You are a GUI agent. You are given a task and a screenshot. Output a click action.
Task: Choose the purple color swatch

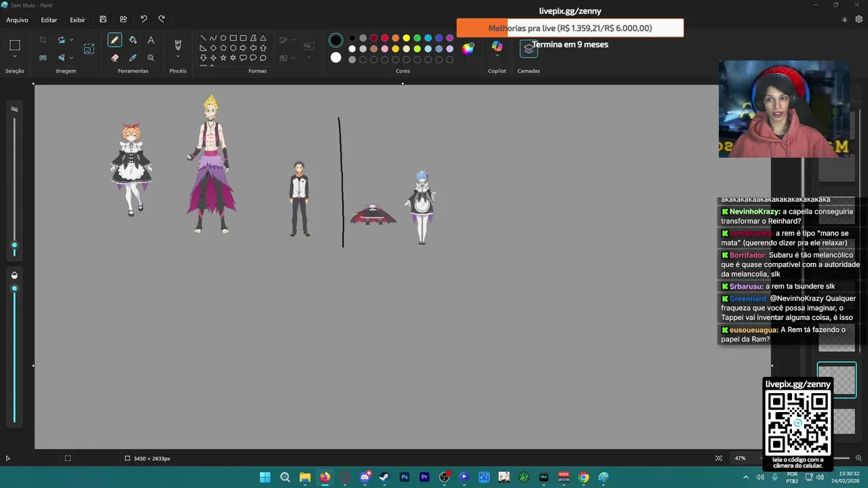coord(450,38)
